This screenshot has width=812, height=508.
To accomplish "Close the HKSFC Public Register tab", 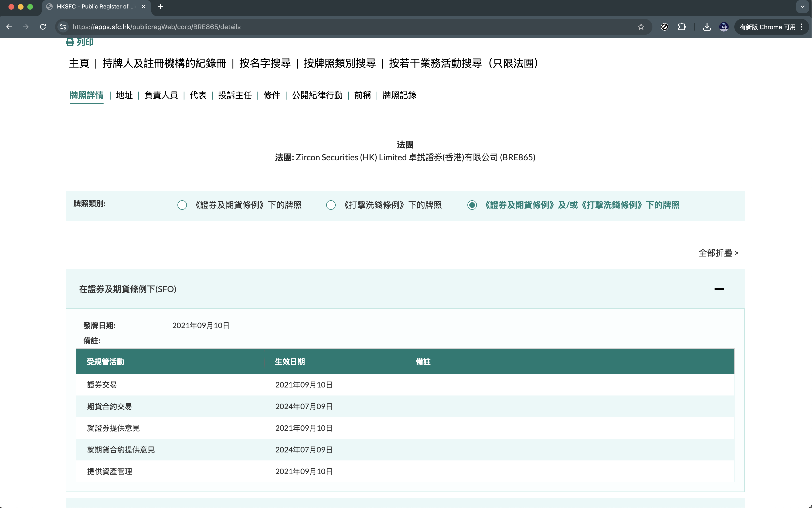I will pos(143,7).
